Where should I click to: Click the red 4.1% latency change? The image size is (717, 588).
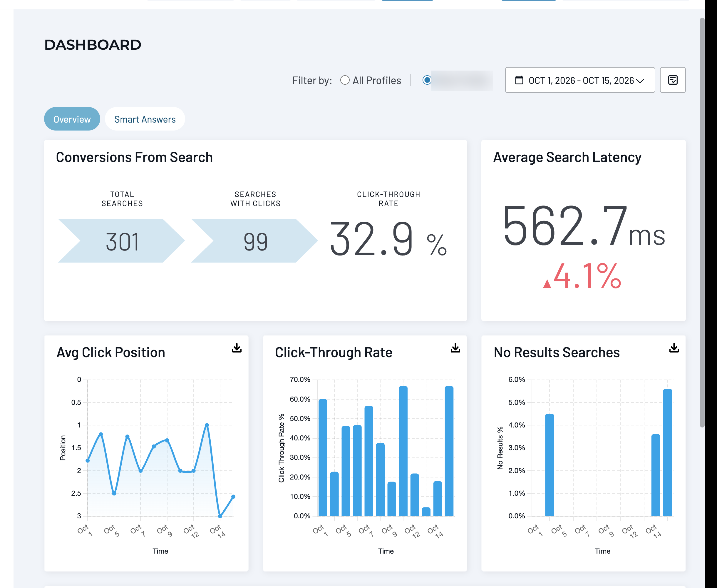tap(582, 276)
